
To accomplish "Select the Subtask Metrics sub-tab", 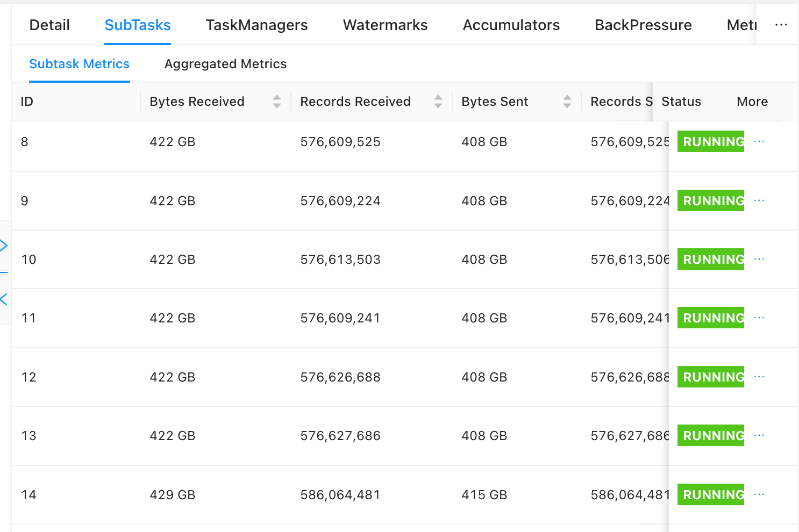I will (80, 64).
